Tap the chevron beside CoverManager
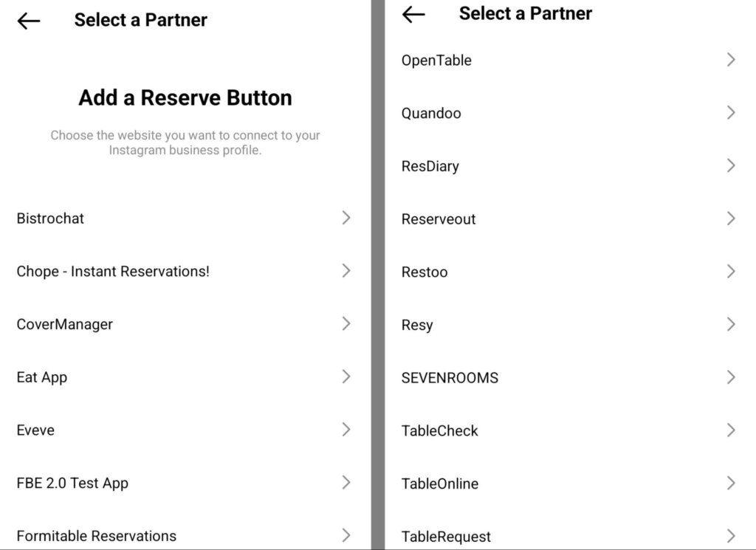Viewport: 756px width, 550px height. pos(346,323)
